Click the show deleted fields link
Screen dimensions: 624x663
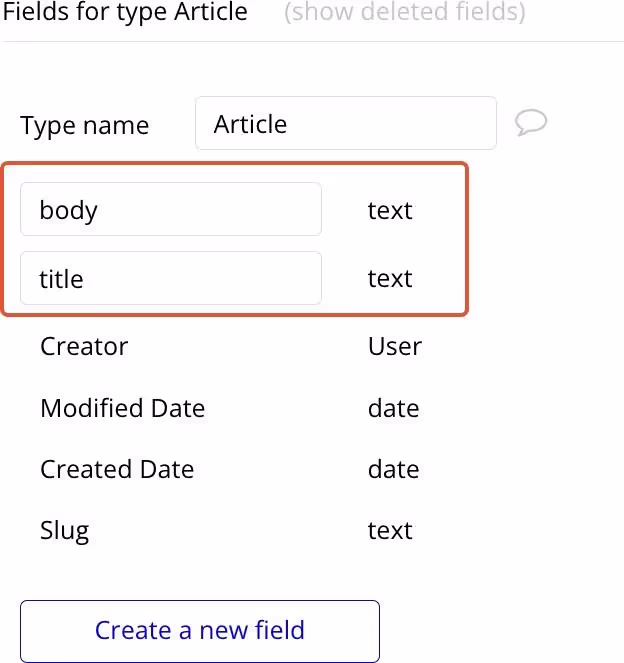pos(405,11)
